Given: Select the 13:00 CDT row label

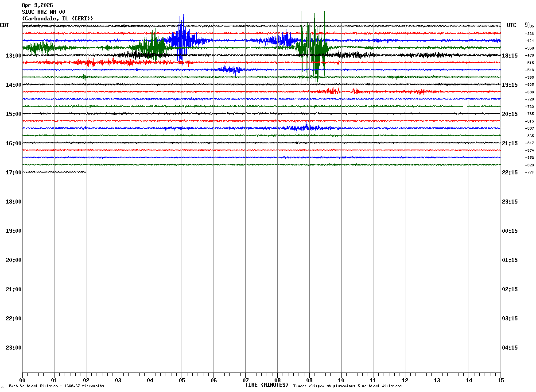Looking at the screenshot, I should click(14, 56).
